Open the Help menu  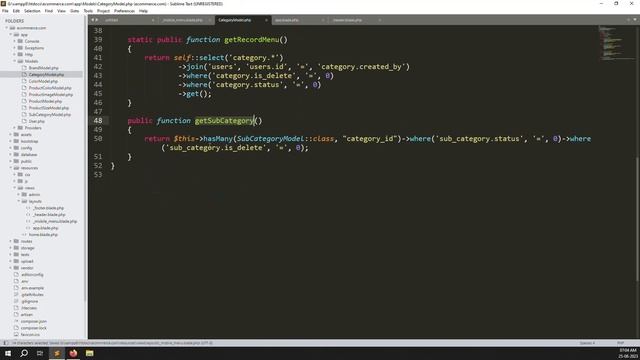coord(143,11)
